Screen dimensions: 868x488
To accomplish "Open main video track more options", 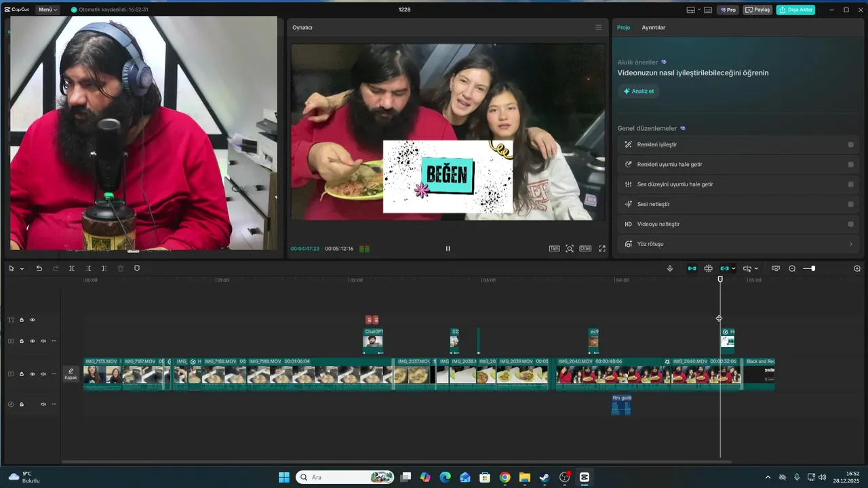I will click(x=54, y=374).
